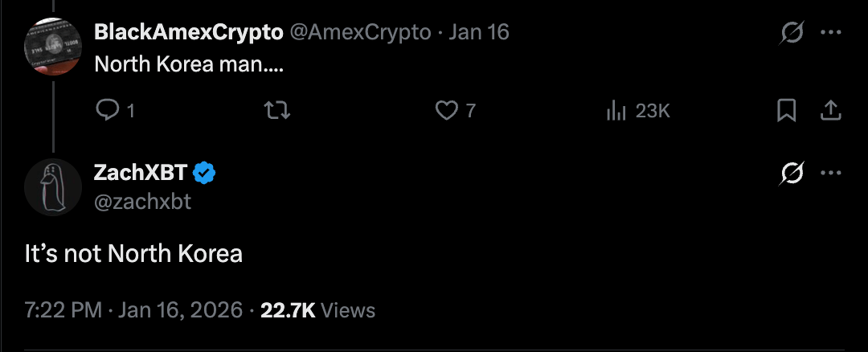Click reply icon on BlackAmexCrypto tweet
Viewport: 868px width, 352px height.
[x=108, y=111]
